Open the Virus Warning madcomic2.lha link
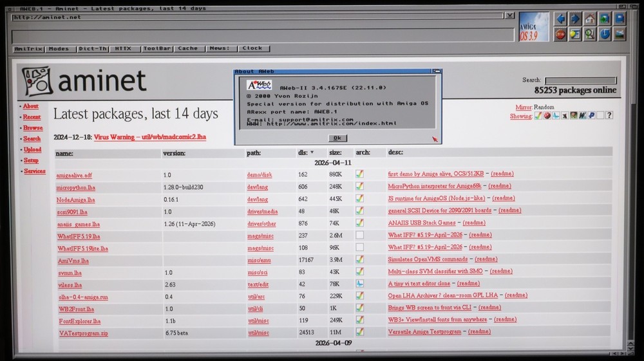The height and width of the screenshot is (361, 644). click(x=149, y=137)
